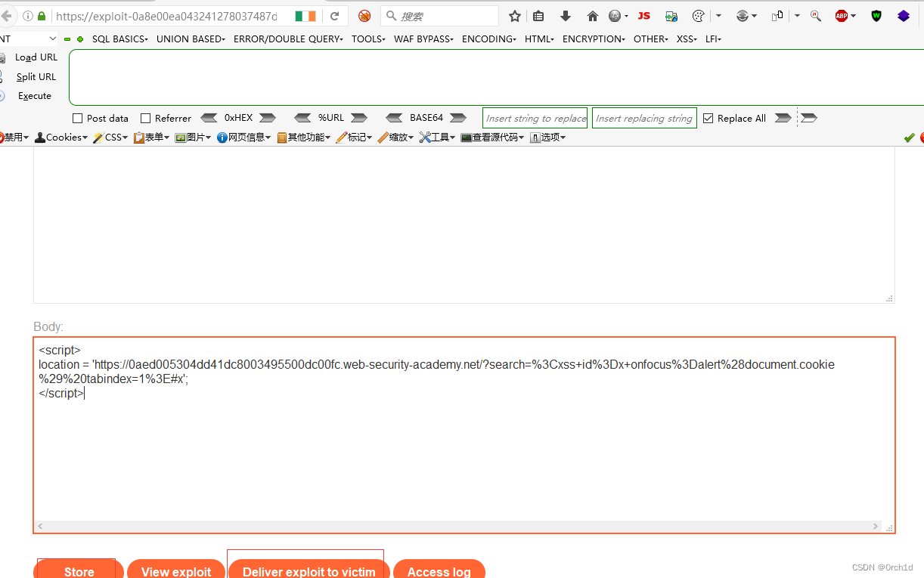Open the ENCRYPTION dropdown menu
The height and width of the screenshot is (578, 924).
pos(594,39)
